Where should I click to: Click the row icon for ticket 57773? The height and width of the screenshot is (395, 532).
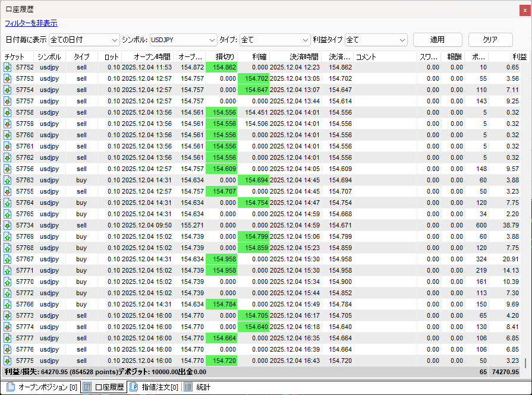[8, 316]
